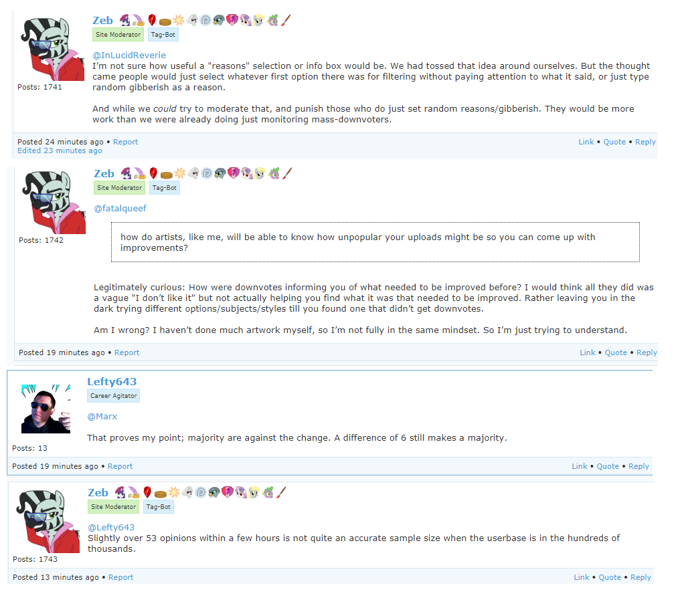Open Zeb's avatar on the post count 1741 post

tap(53, 49)
